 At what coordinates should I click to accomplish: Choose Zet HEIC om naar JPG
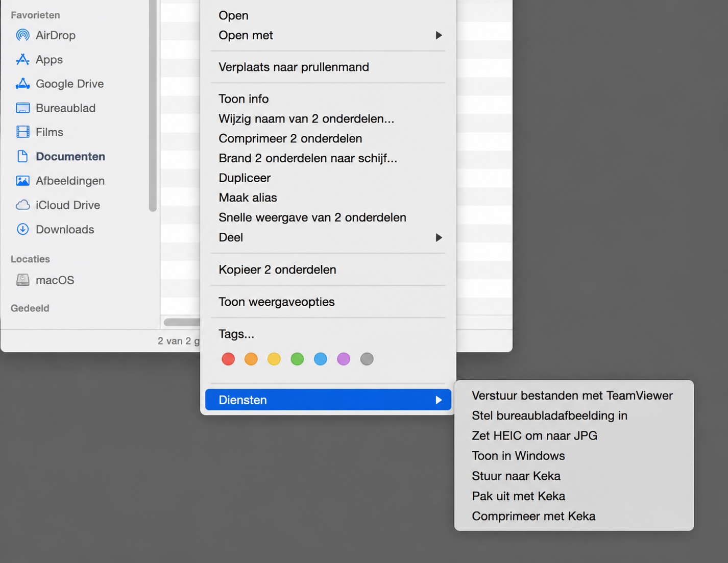(x=574, y=435)
